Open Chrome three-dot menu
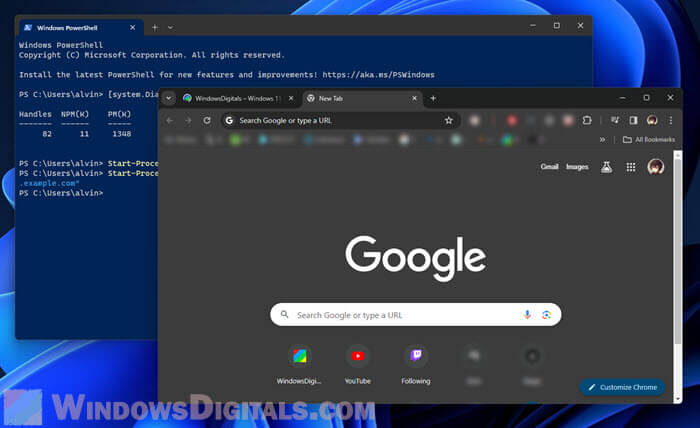Image resolution: width=700 pixels, height=428 pixels. click(671, 120)
